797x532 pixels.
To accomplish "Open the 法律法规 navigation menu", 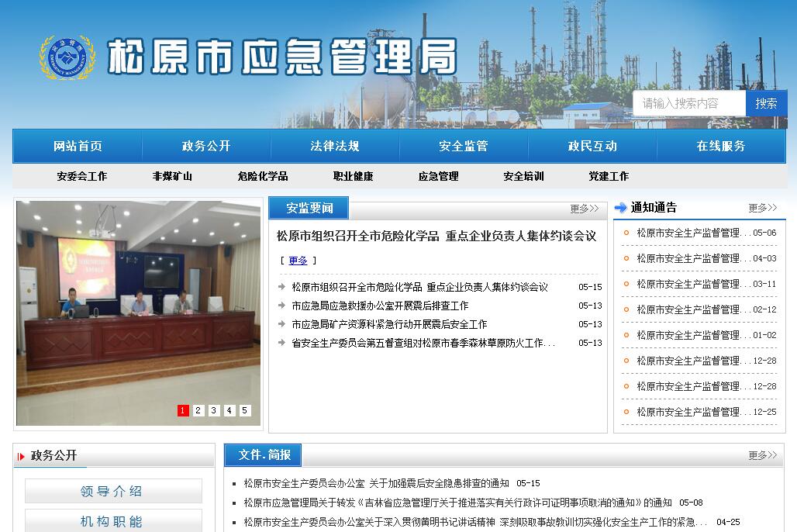I will (x=335, y=146).
